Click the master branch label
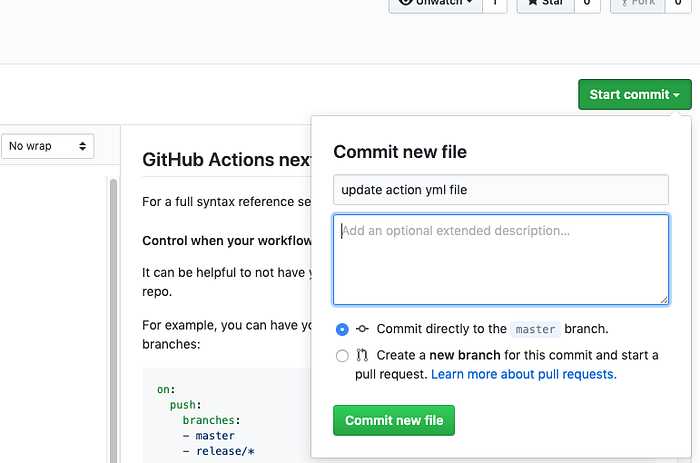This screenshot has height=463, width=700. pos(535,330)
